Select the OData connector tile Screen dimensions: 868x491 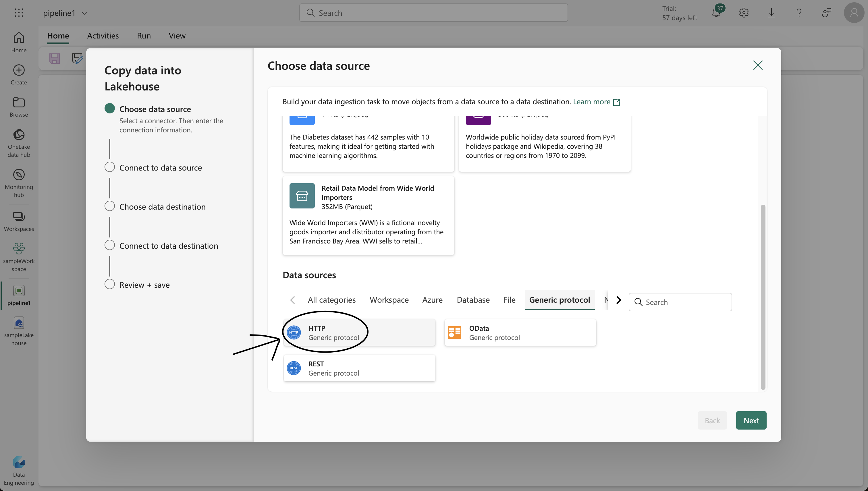(520, 333)
